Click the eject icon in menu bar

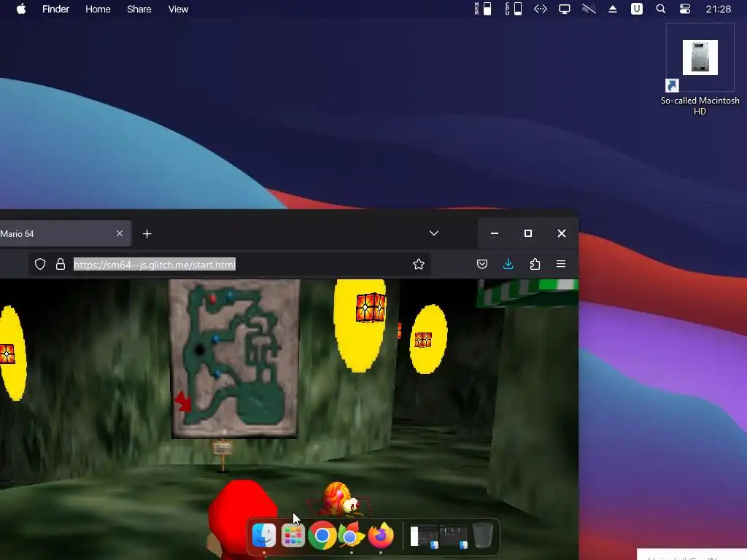[x=613, y=9]
